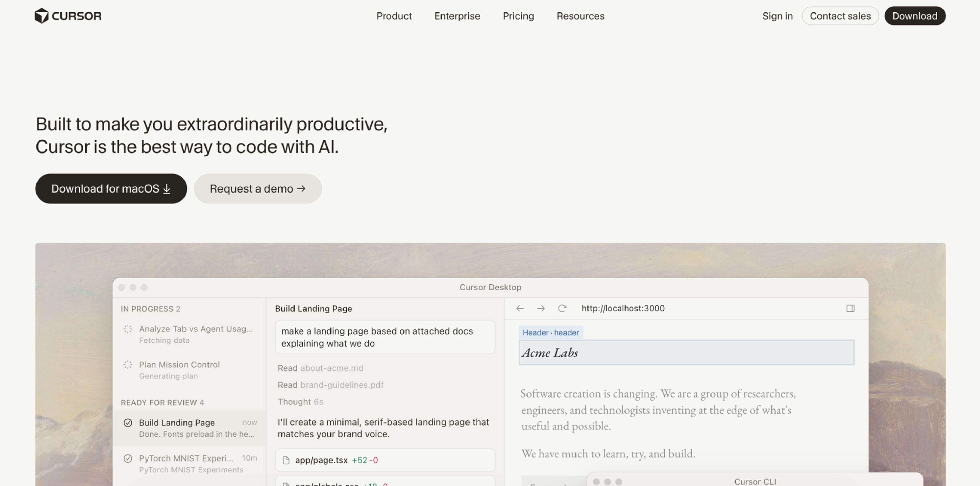
Task: Click the Download button in the header
Action: point(915,16)
